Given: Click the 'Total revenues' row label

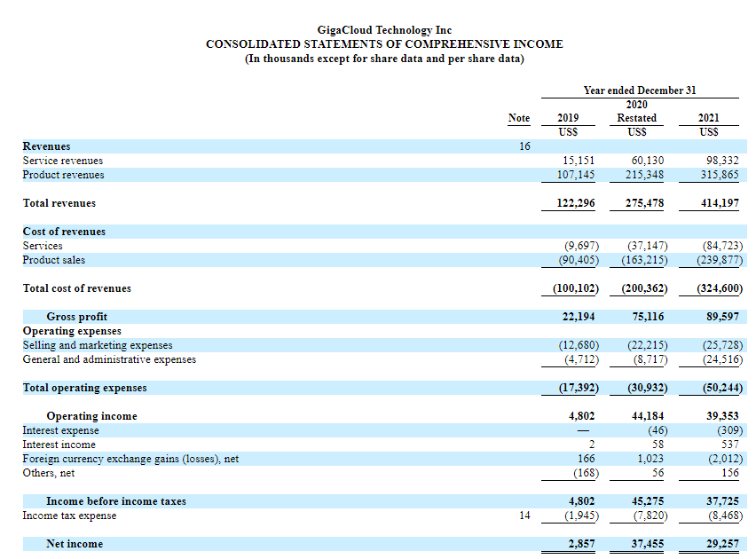Looking at the screenshot, I should [x=59, y=203].
